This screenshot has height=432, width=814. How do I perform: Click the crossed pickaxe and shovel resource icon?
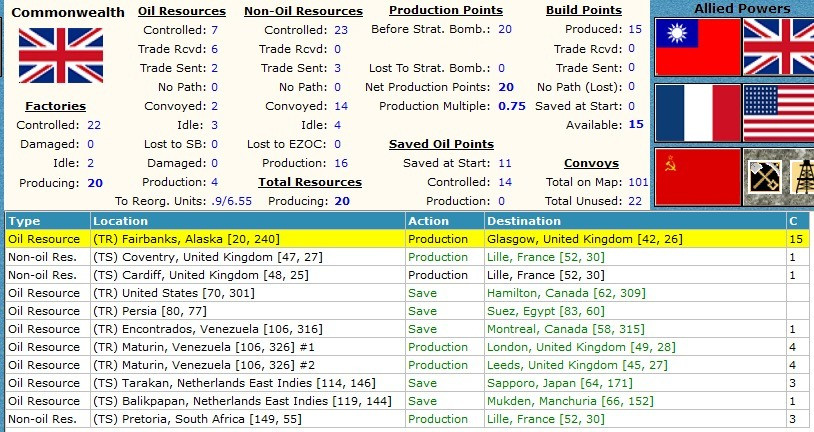762,177
